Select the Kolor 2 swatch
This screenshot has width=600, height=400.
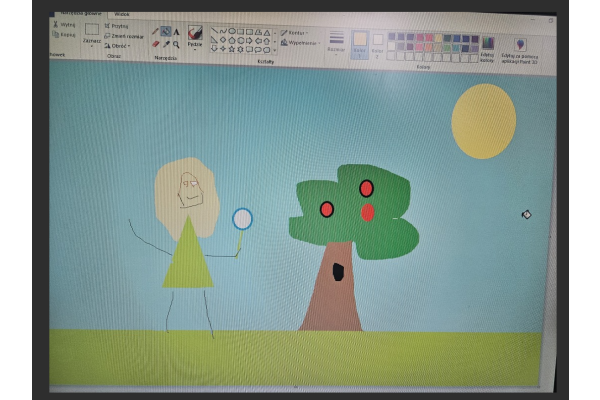coord(377,42)
